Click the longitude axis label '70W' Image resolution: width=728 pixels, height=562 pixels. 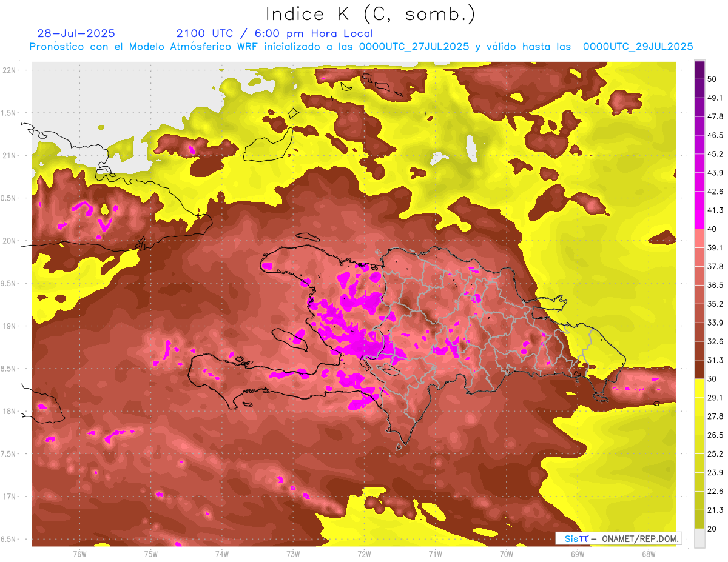[x=507, y=554]
